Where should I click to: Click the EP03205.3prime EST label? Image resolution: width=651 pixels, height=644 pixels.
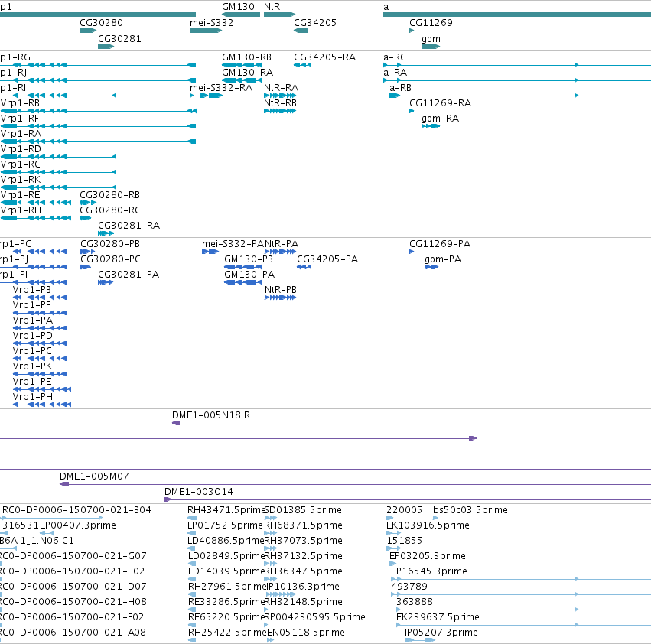pos(428,556)
